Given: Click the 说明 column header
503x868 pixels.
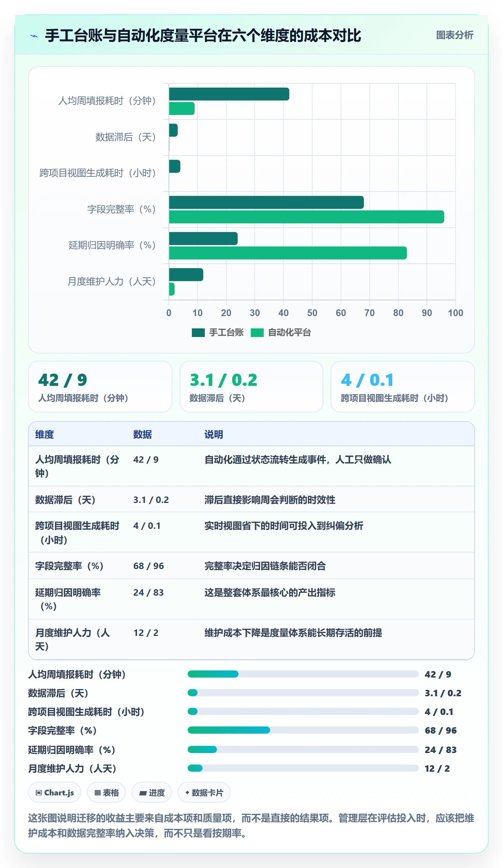Looking at the screenshot, I should (214, 434).
